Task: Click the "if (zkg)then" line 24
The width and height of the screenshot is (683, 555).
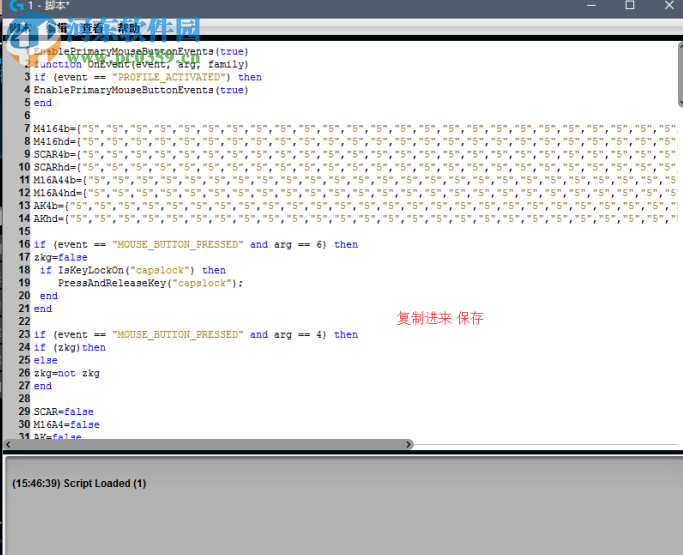Action: click(70, 348)
